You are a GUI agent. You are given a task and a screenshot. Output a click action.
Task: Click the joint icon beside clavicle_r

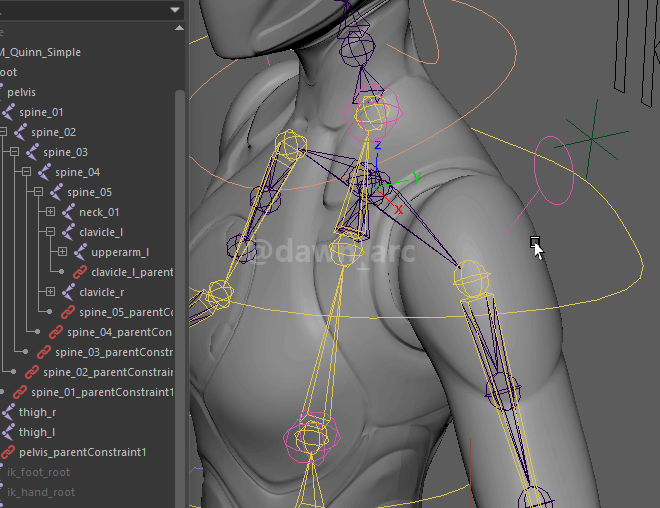click(69, 292)
